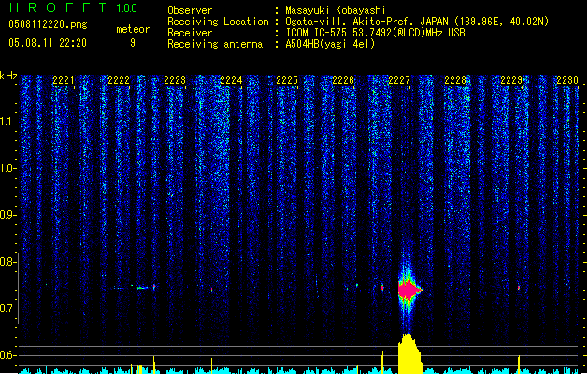The width and height of the screenshot is (588, 374).
Task: Click the 0508112220.png filename text
Action: (x=48, y=24)
